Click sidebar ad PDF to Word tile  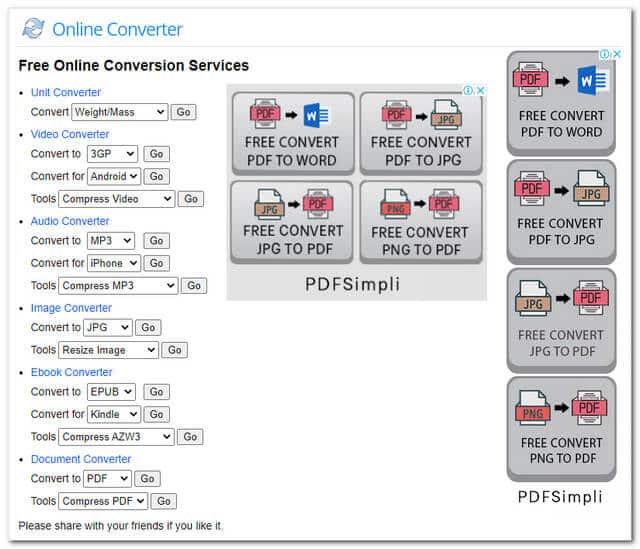pos(561,103)
